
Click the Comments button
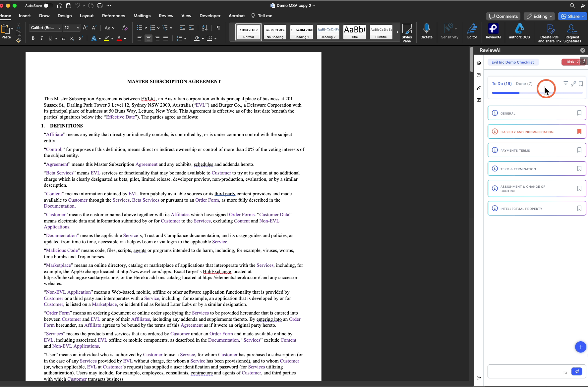(503, 16)
